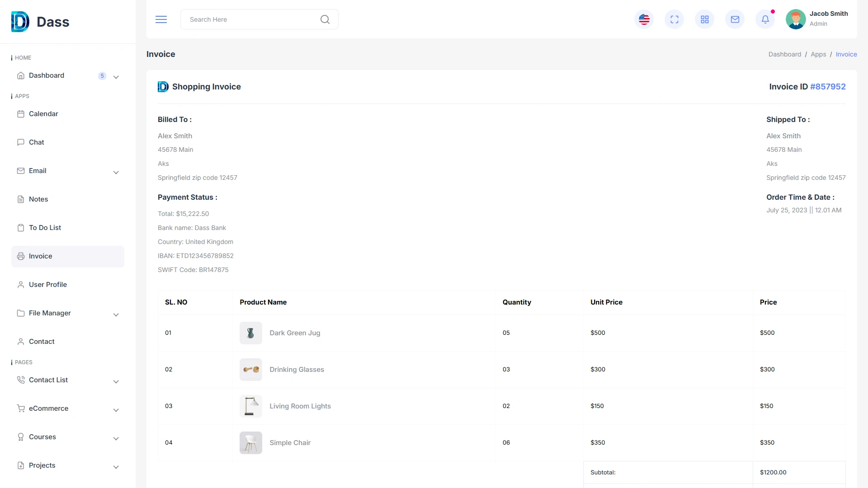Click the Invoice breadcrumb link

coord(846,54)
